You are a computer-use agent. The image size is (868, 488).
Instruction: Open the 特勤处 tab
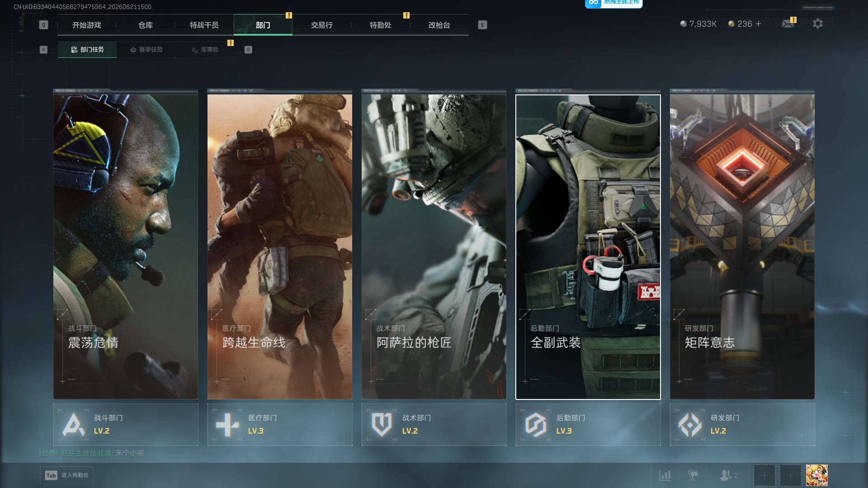point(381,25)
